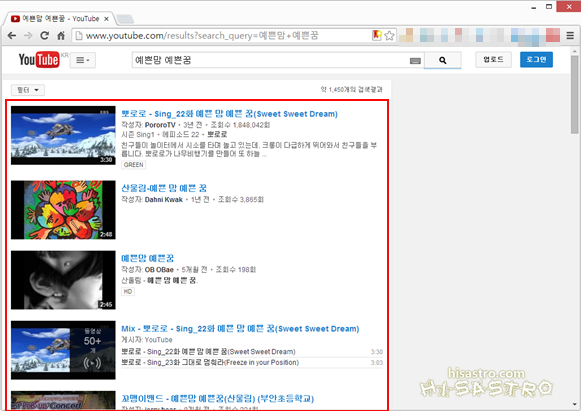
Task: Click the vertical scrollbar thumb
Action: (574, 95)
